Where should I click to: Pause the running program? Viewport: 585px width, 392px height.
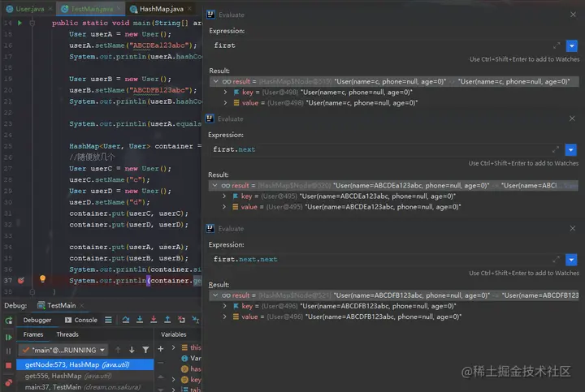point(9,351)
